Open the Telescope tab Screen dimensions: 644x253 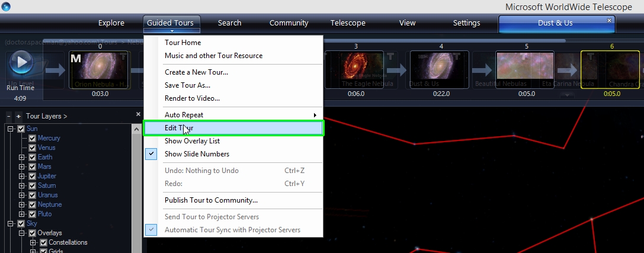(348, 23)
